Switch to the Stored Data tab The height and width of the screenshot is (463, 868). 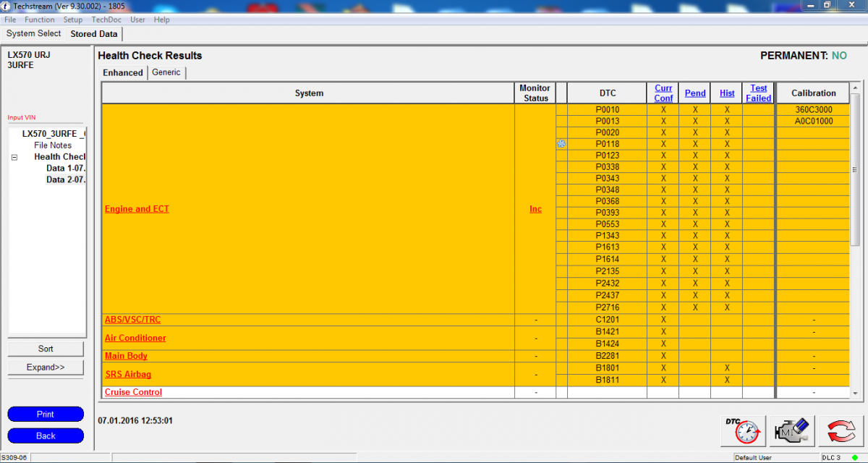(94, 34)
